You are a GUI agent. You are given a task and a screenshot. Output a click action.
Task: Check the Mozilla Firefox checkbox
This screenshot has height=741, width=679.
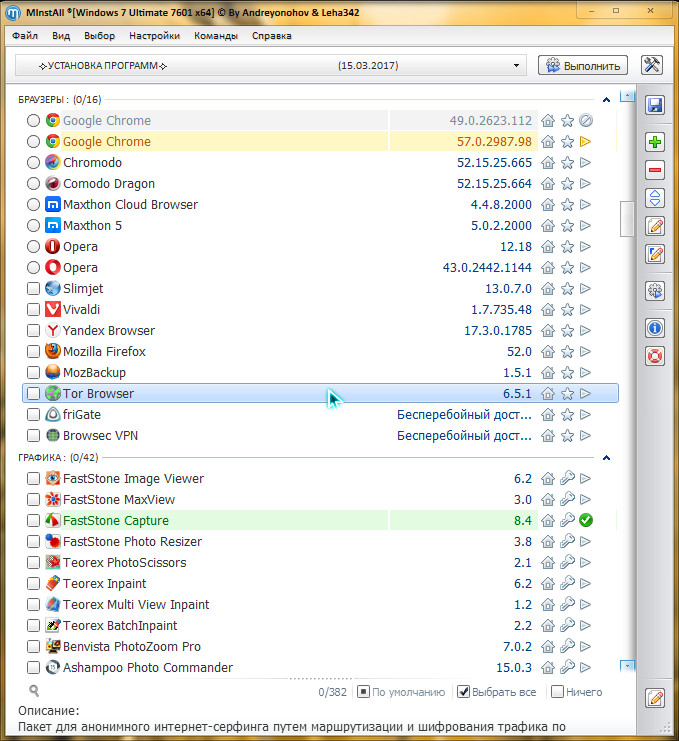(x=33, y=352)
